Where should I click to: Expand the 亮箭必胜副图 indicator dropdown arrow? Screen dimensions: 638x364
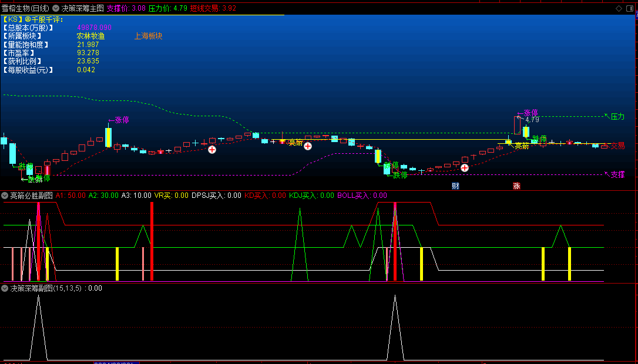pyautogui.click(x=5, y=195)
